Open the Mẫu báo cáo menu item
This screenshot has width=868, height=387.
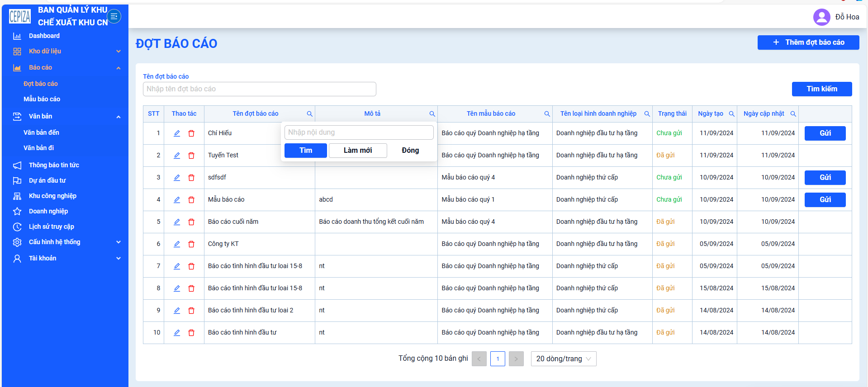[x=42, y=99]
